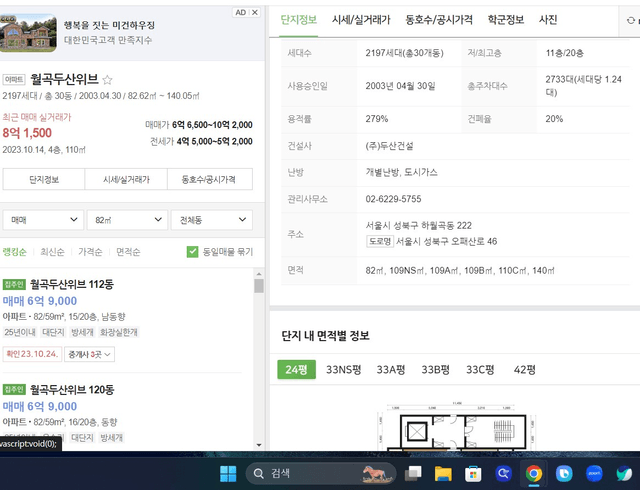Select the 33NS평 area tab

[344, 370]
